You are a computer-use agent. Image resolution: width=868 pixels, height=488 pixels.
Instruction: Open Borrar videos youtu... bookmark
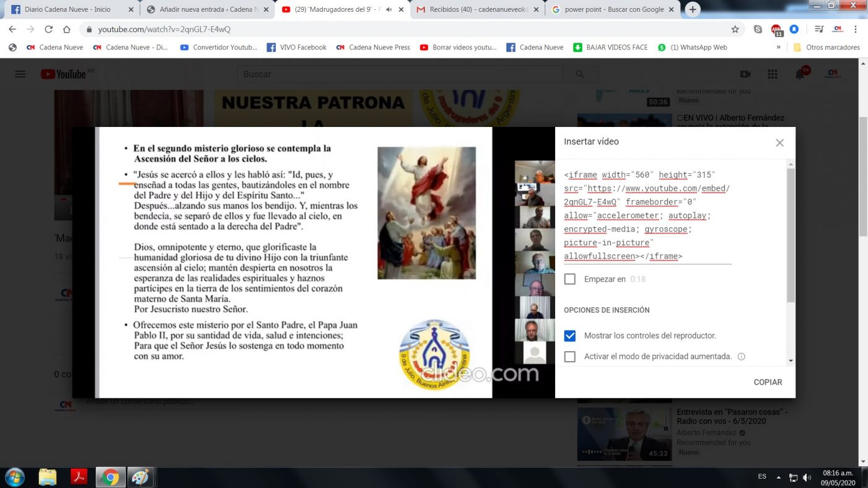point(458,47)
